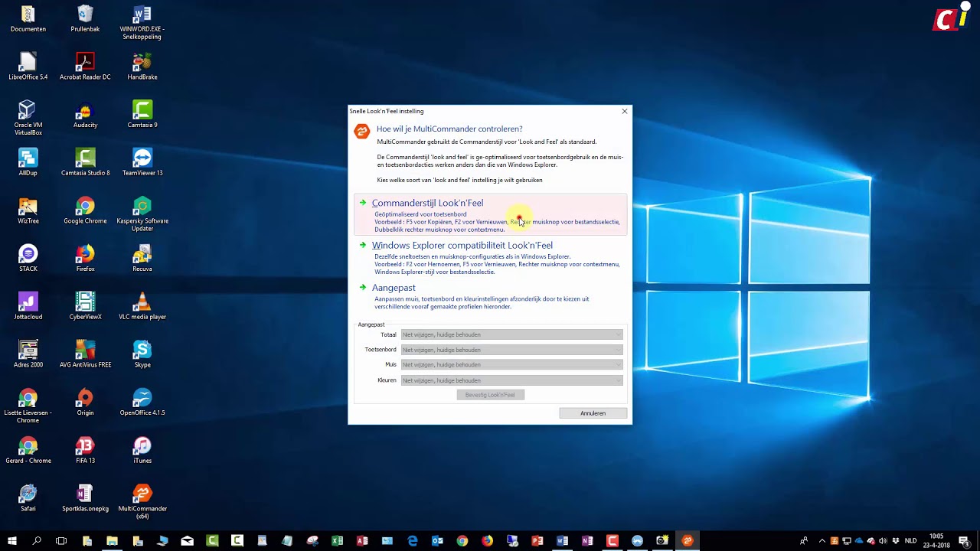980x551 pixels.
Task: Open Task View from the taskbar
Action: [x=61, y=541]
